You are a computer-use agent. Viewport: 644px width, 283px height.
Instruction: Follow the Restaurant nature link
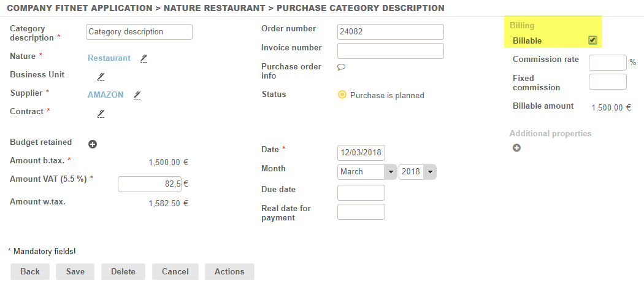(109, 58)
